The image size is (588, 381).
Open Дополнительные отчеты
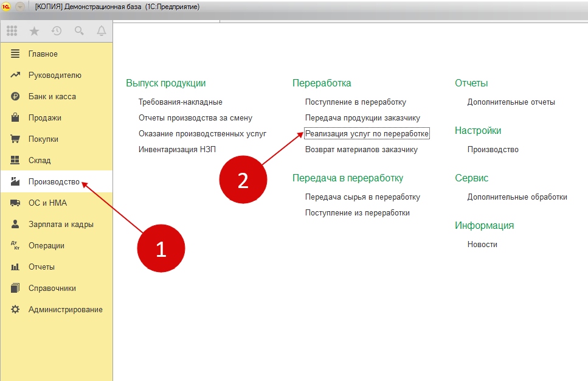point(511,102)
